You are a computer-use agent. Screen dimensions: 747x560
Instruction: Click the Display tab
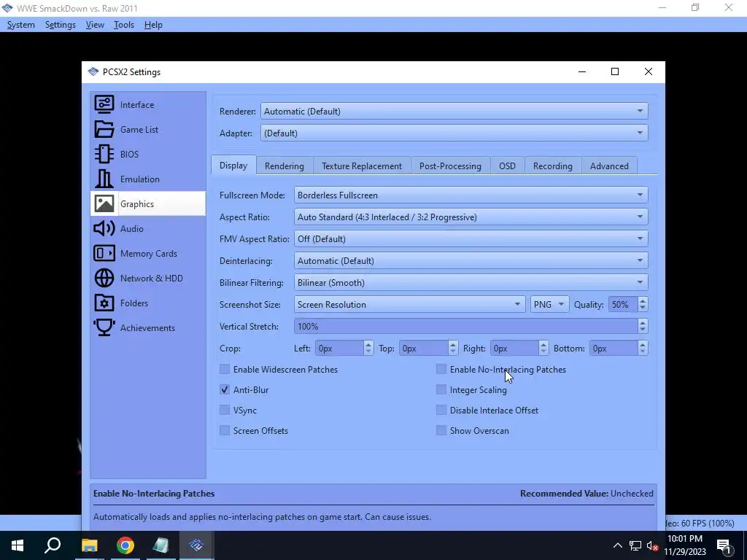point(233,166)
